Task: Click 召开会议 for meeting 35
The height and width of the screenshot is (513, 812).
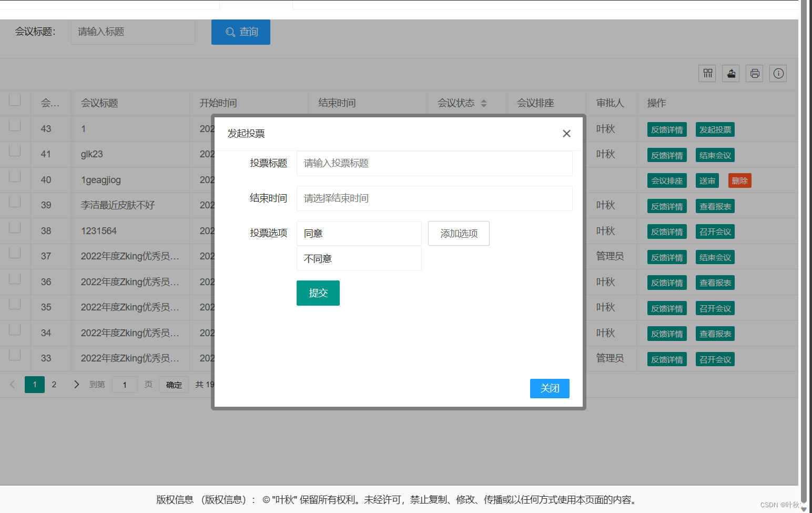Action: tap(715, 308)
